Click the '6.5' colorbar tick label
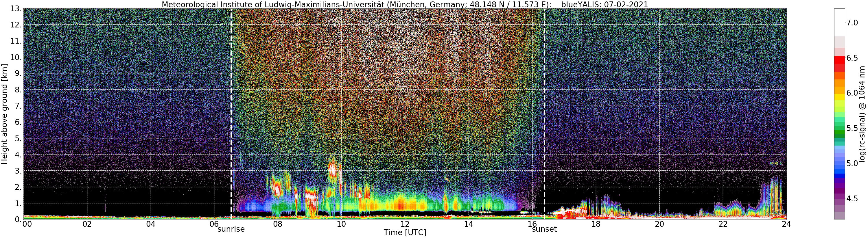This screenshot has height=238, width=868. 852,58
